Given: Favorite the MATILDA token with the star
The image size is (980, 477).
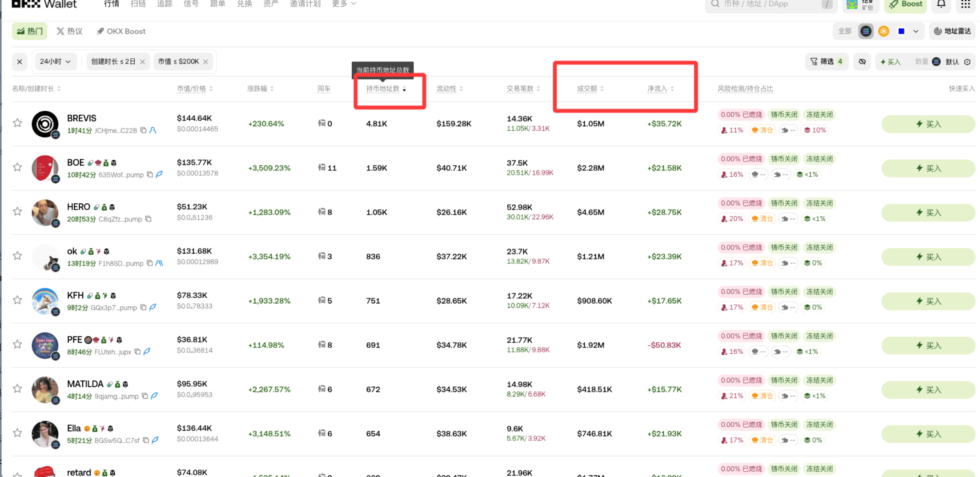Looking at the screenshot, I should point(17,388).
